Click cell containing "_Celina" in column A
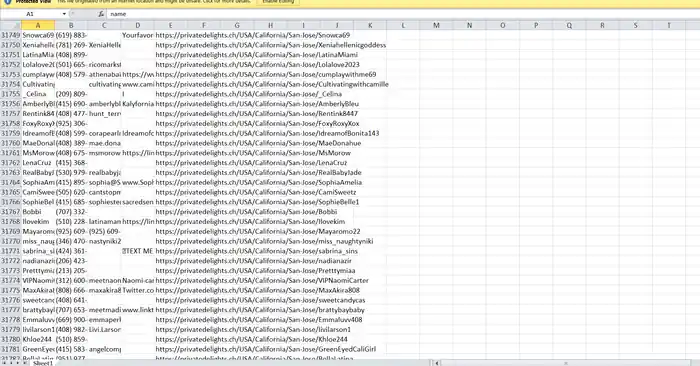 point(38,94)
